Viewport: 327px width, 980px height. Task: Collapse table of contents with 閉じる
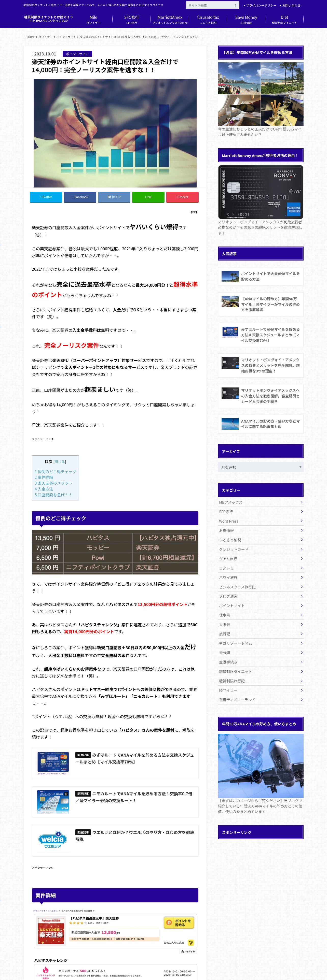click(x=60, y=462)
